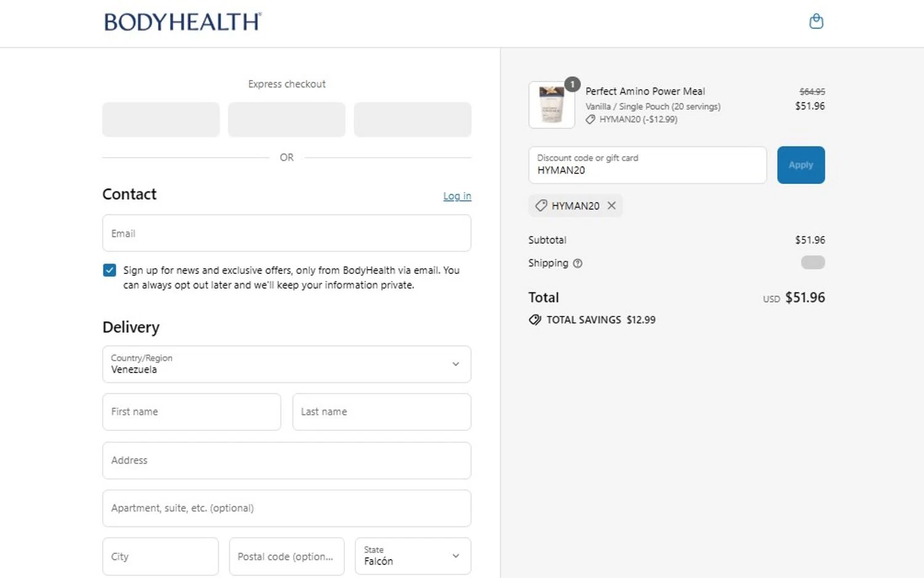Click the Perfect Amino Power Meal product name

[x=645, y=91]
